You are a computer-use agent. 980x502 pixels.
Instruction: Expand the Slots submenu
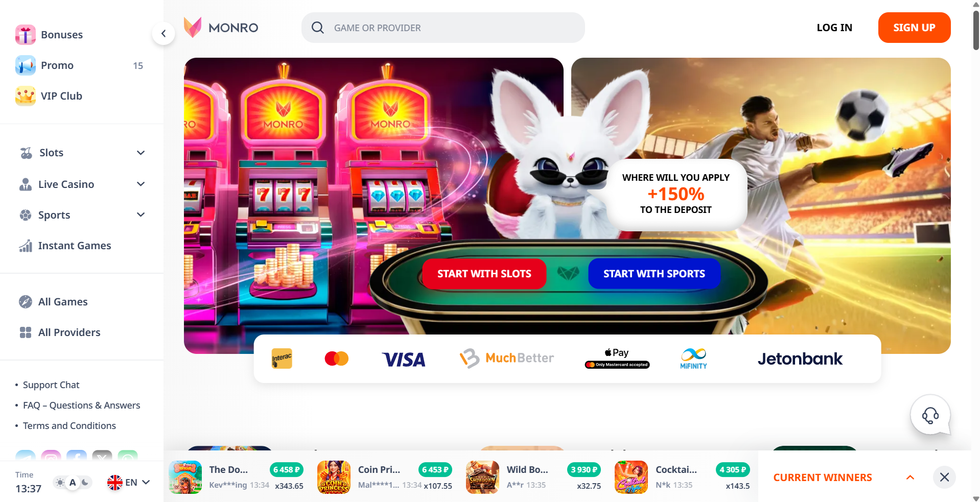pyautogui.click(x=141, y=153)
